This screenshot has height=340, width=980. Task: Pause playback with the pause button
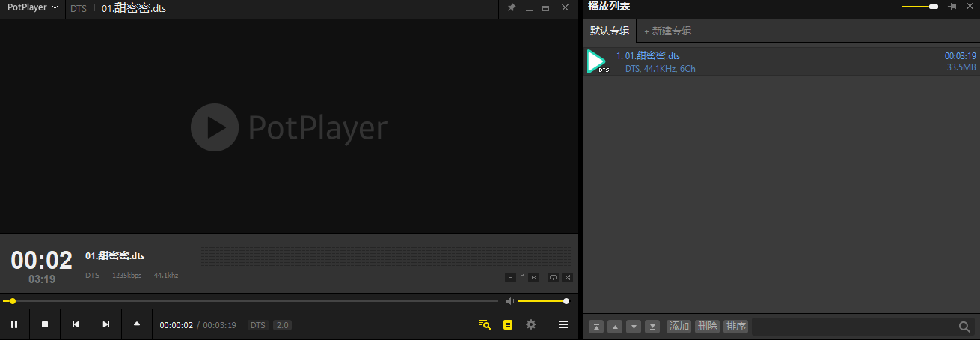pyautogui.click(x=14, y=324)
